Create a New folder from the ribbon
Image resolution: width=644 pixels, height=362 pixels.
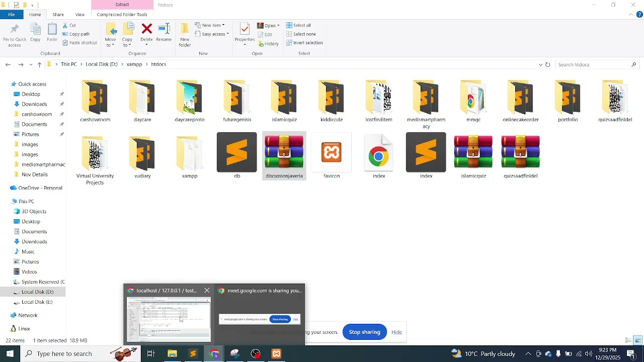(185, 35)
